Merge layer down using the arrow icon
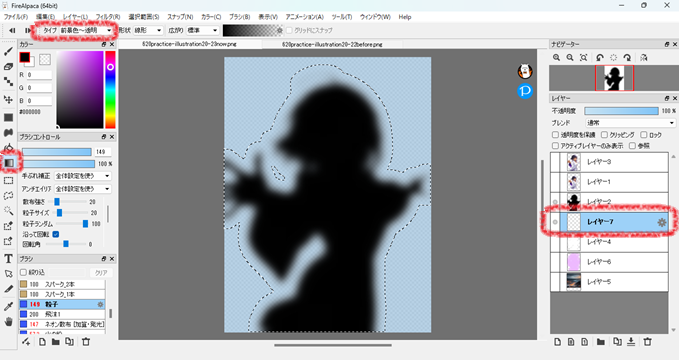Image resolution: width=679 pixels, height=360 pixels. [631, 342]
